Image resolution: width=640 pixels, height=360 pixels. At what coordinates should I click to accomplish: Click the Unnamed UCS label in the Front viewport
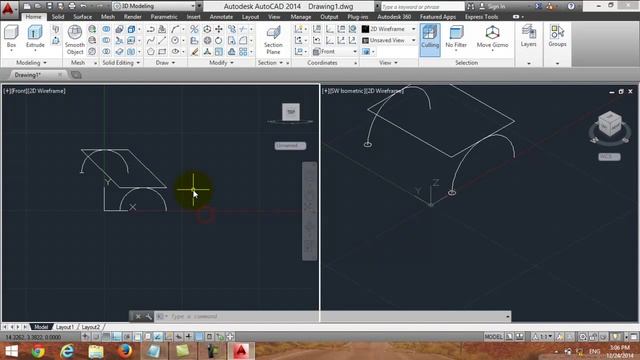click(x=290, y=145)
